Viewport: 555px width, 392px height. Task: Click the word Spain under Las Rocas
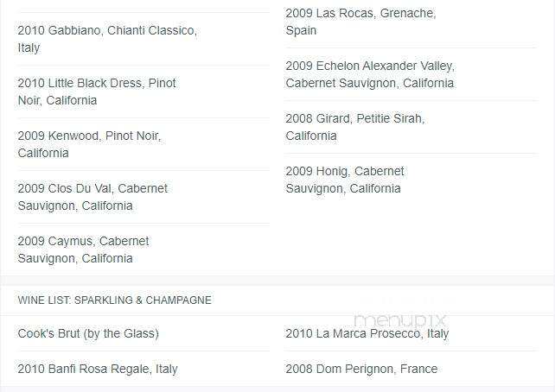tap(301, 30)
